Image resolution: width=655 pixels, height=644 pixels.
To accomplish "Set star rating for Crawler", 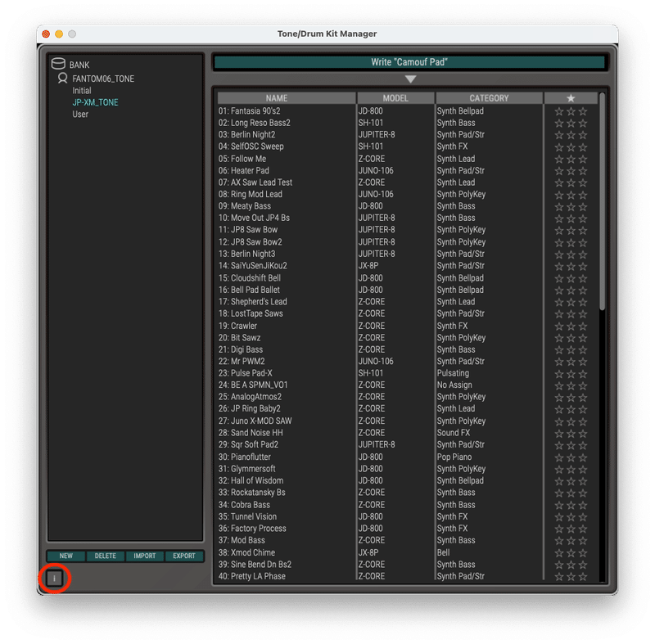I will (x=571, y=326).
